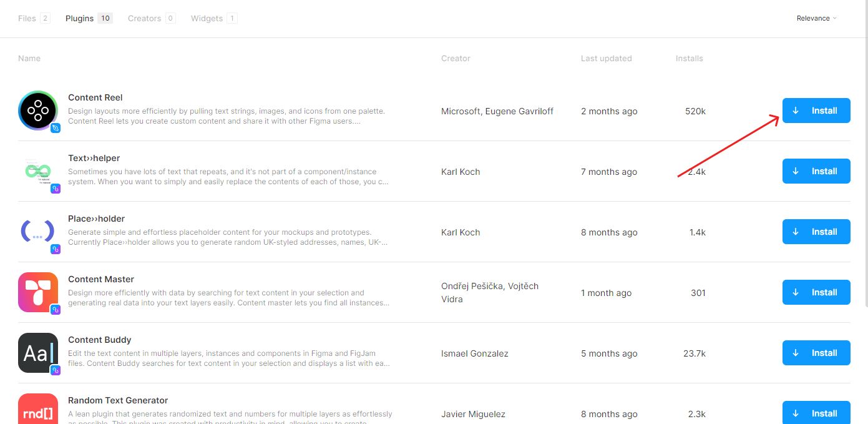Switch to the Widgets tab

click(214, 18)
